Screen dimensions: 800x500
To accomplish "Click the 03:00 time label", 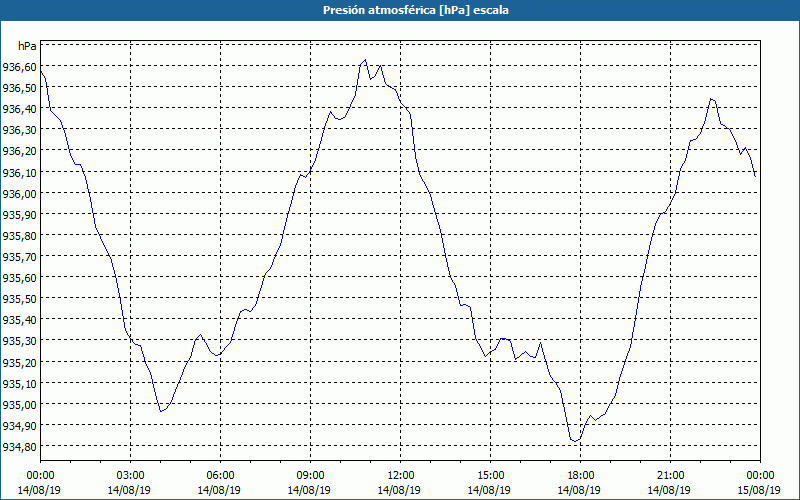I will 131,476.
